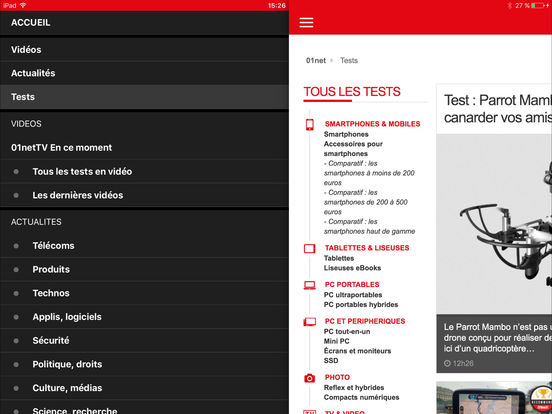Screen dimensions: 552x414
Task: Click the camera icon beside PHOTO
Action: point(309,378)
